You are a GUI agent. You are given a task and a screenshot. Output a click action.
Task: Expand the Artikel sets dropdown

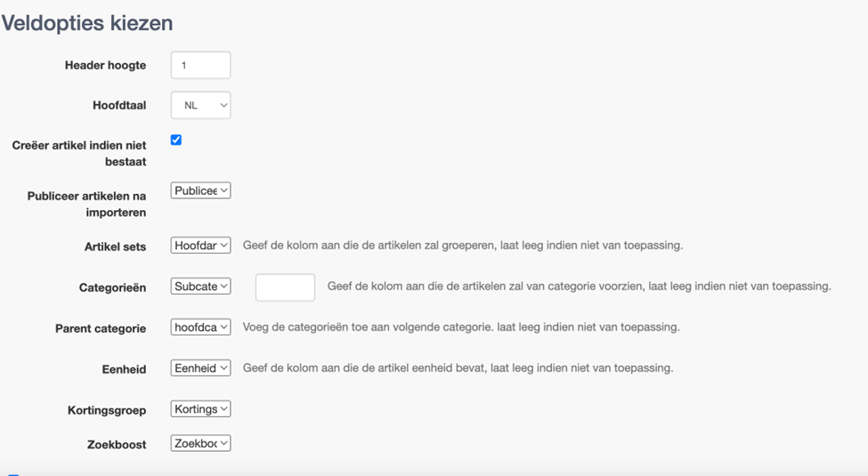[200, 246]
